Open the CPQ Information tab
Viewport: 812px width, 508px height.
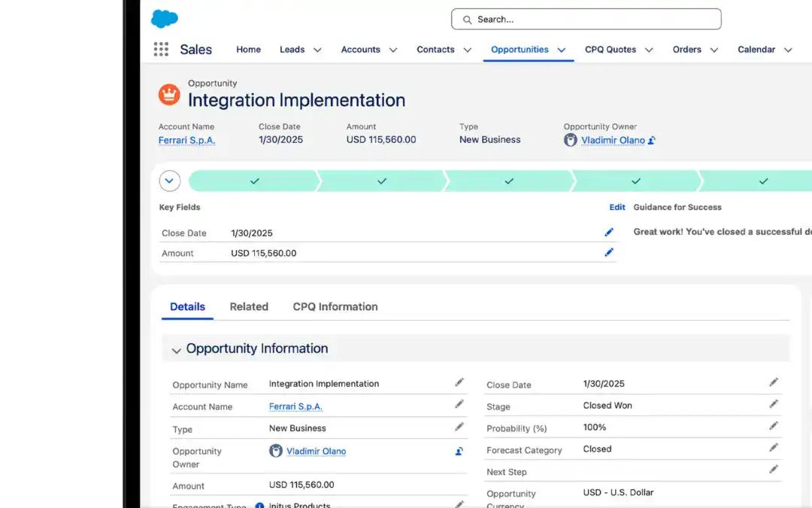point(335,307)
